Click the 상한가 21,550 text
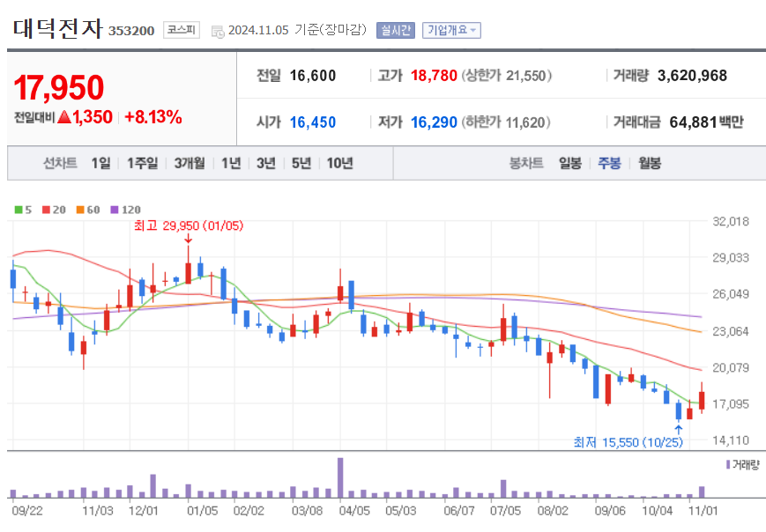This screenshot has height=532, width=766. pyautogui.click(x=507, y=76)
